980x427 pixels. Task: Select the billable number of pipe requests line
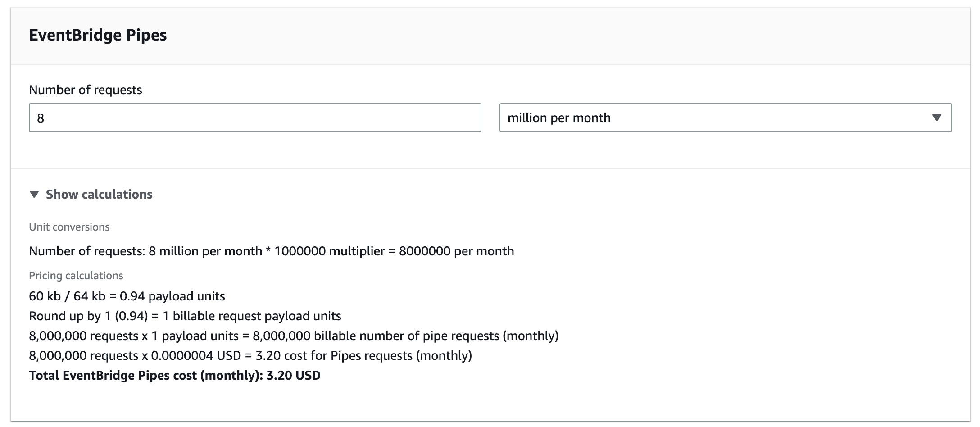[294, 336]
